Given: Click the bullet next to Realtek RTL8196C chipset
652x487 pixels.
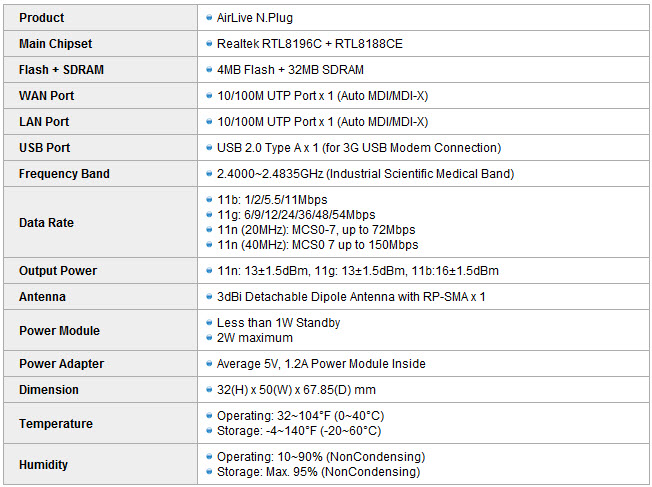Looking at the screenshot, I should pos(209,43).
